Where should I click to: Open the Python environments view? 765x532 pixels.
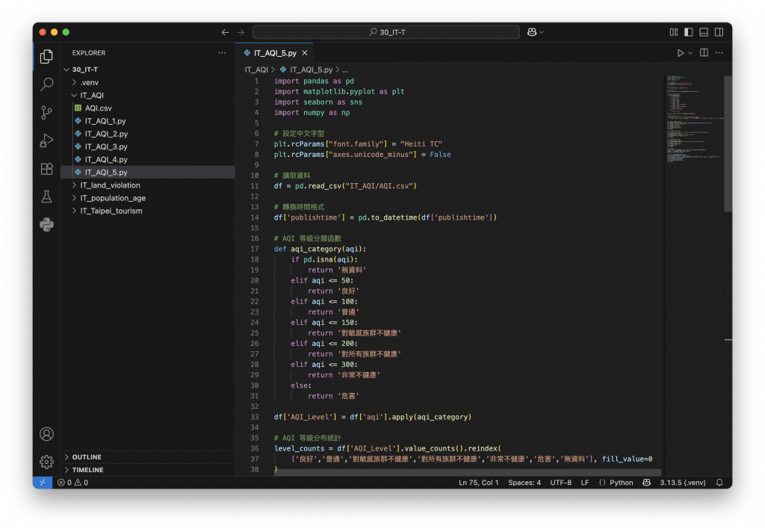pos(46,225)
